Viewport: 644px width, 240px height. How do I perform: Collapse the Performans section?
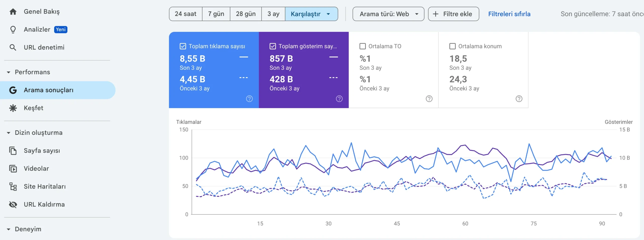click(9, 72)
